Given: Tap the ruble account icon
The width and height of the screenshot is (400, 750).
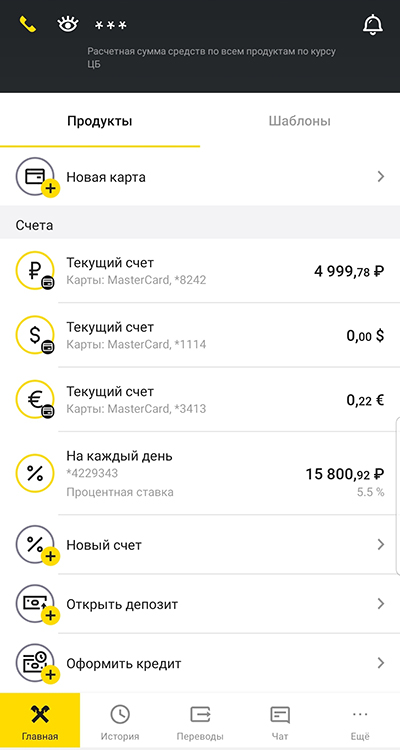Looking at the screenshot, I should click(x=35, y=270).
